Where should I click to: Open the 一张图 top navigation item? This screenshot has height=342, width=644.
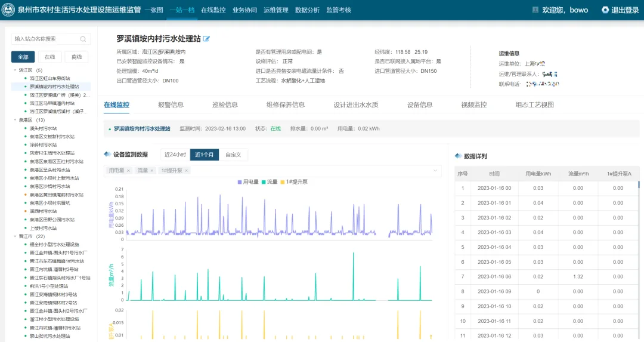pyautogui.click(x=154, y=10)
